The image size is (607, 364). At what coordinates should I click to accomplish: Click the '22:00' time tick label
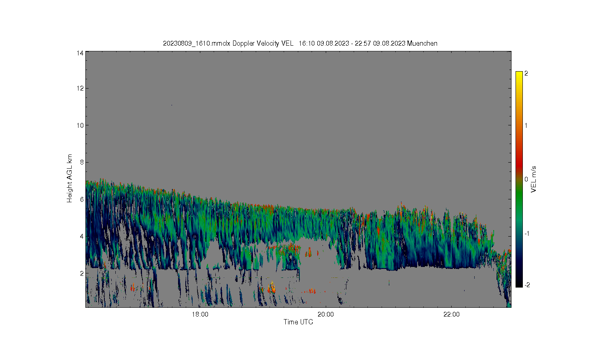pos(452,314)
